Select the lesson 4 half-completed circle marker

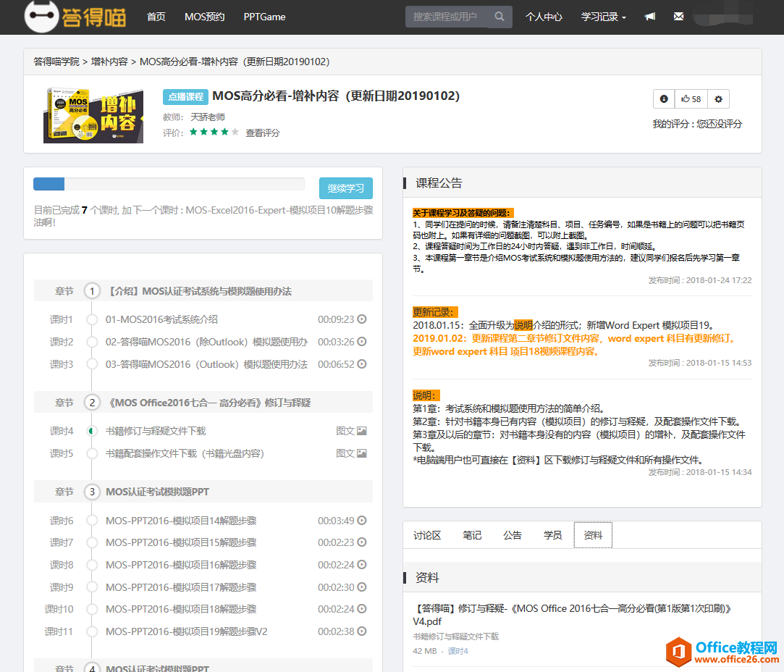tap(92, 431)
